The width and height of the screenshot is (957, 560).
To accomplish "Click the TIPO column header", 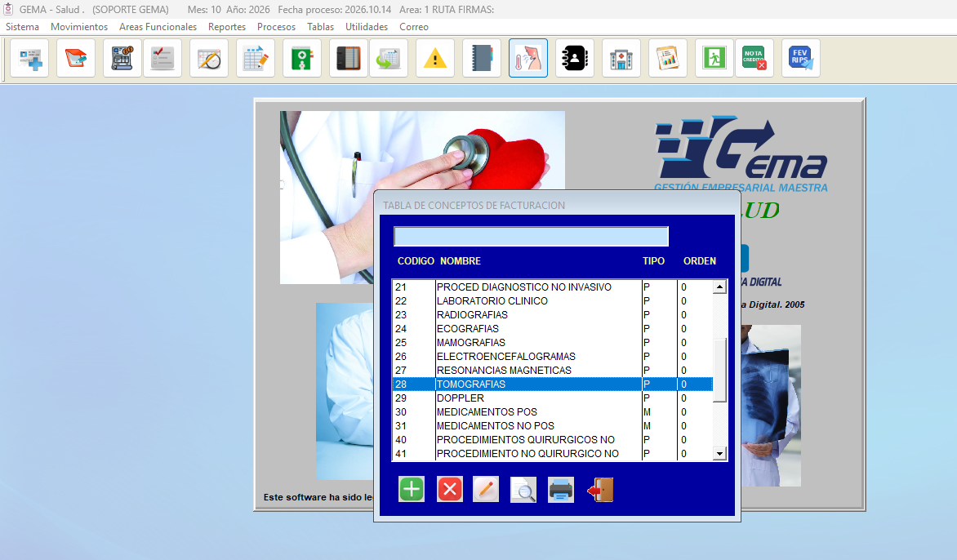I will click(x=653, y=261).
